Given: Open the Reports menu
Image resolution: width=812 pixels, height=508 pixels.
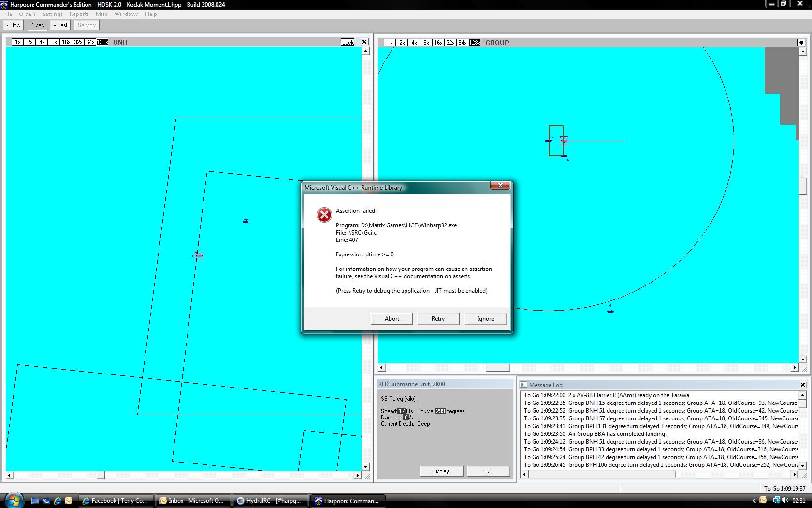Looking at the screenshot, I should (79, 14).
